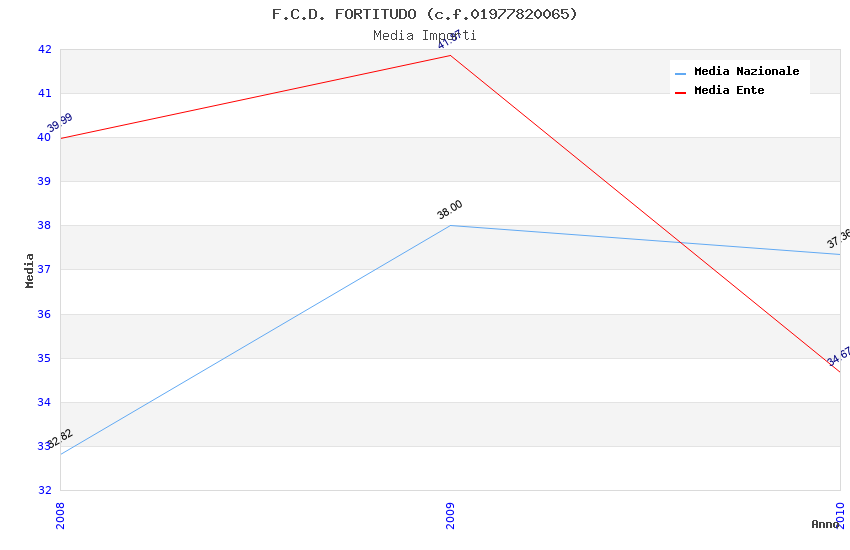Click the 32 y-axis tick label
This screenshot has width=850, height=550.
[x=45, y=490]
